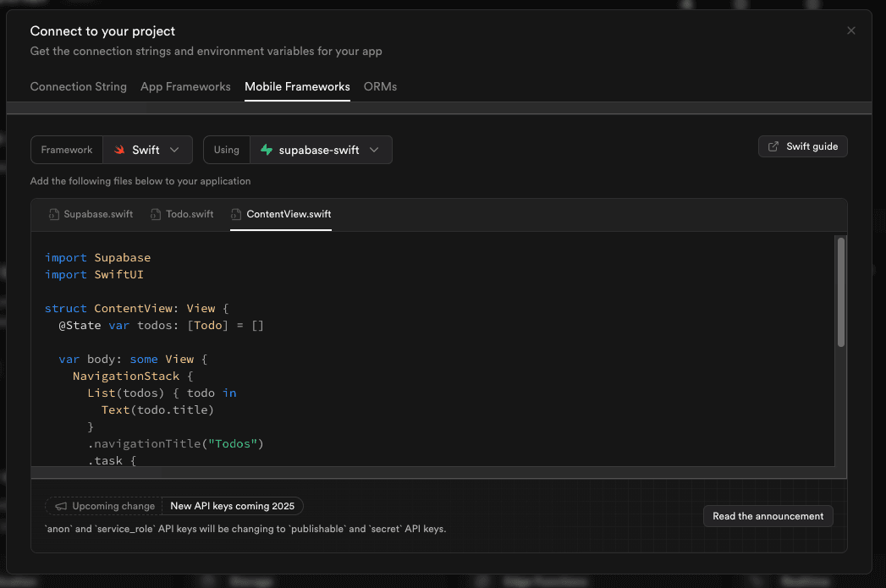Click the Todo.swift file icon
Image resolution: width=886 pixels, height=588 pixels.
pos(156,215)
